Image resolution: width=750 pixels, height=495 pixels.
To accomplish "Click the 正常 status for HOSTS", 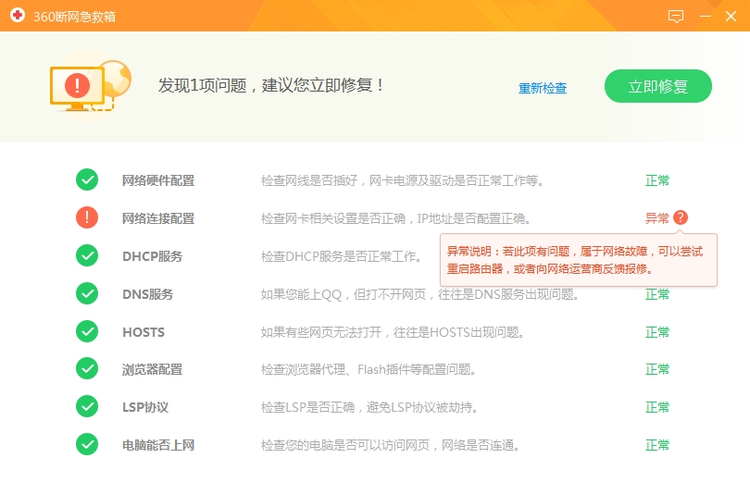I will tap(657, 332).
